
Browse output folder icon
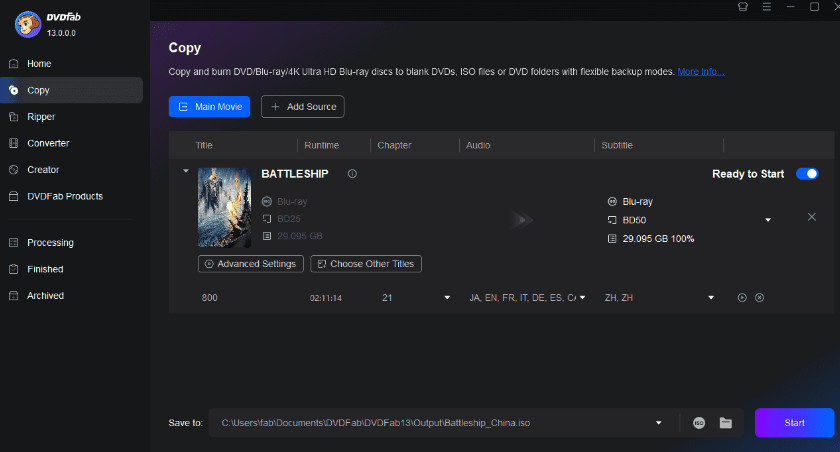tap(726, 423)
